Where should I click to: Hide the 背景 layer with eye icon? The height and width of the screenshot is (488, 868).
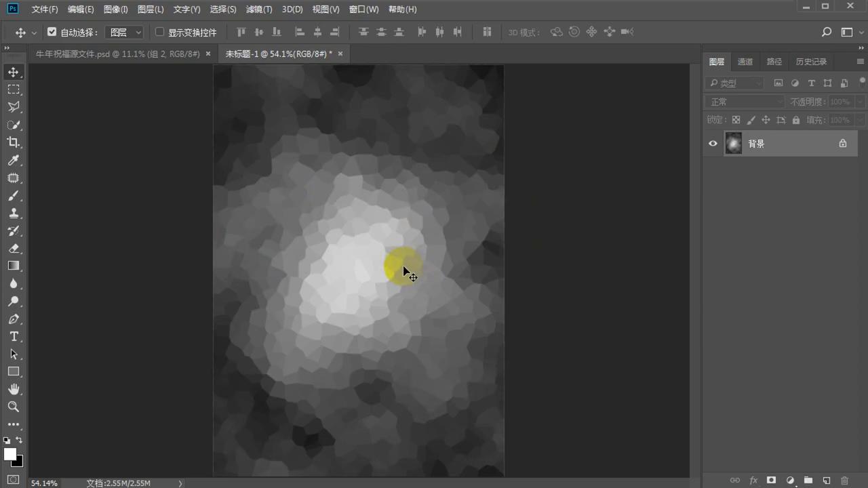713,144
